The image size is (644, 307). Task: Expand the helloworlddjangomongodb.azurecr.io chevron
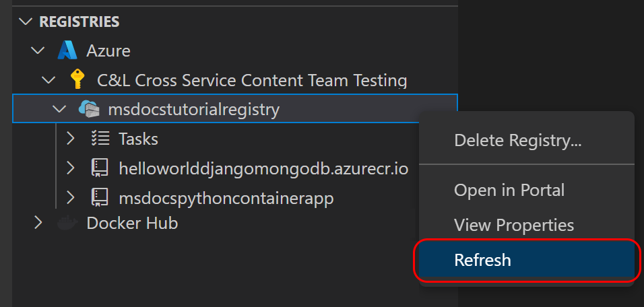pos(70,168)
